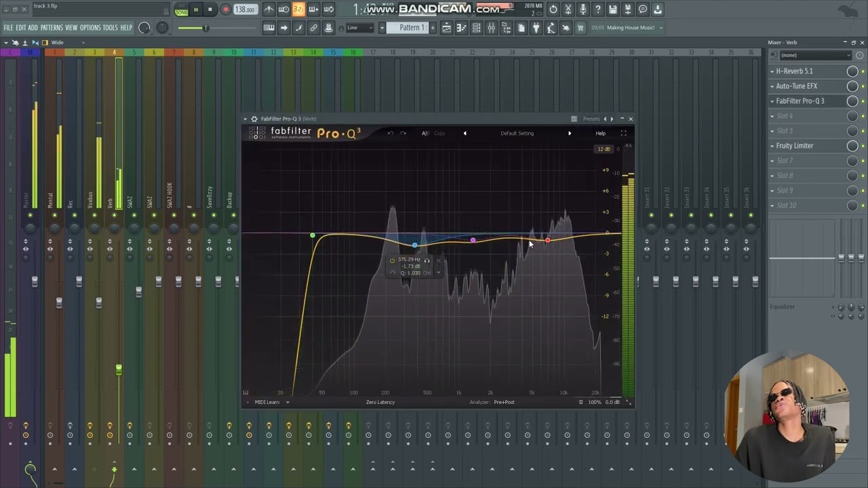Open the Making House Music hint dropdown

pyautogui.click(x=631, y=28)
